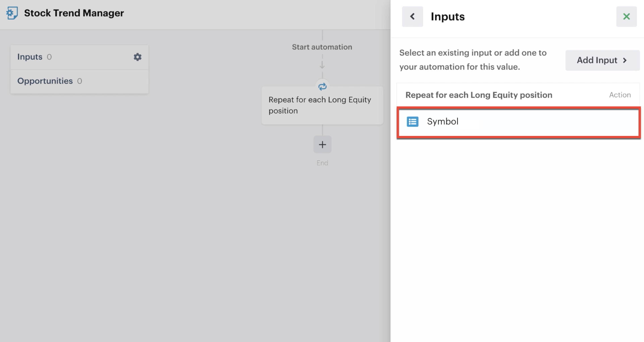Image resolution: width=644 pixels, height=342 pixels.
Task: Close the Inputs panel
Action: pos(627,17)
